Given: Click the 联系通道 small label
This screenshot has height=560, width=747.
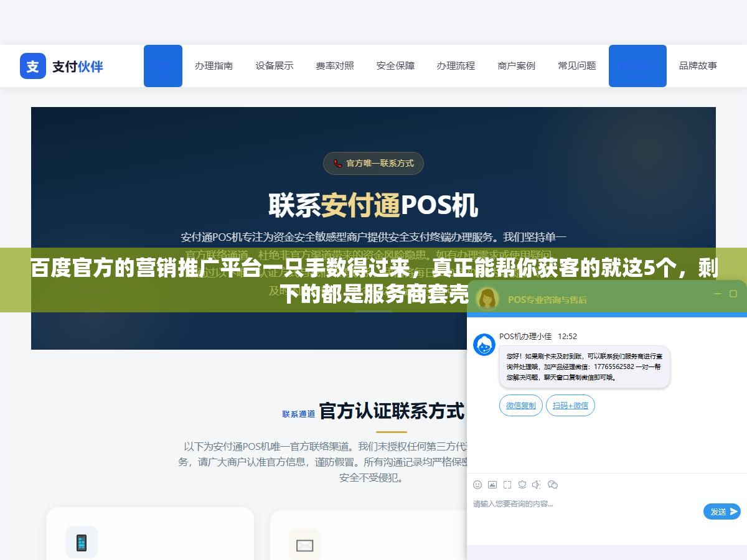Looking at the screenshot, I should tap(299, 414).
